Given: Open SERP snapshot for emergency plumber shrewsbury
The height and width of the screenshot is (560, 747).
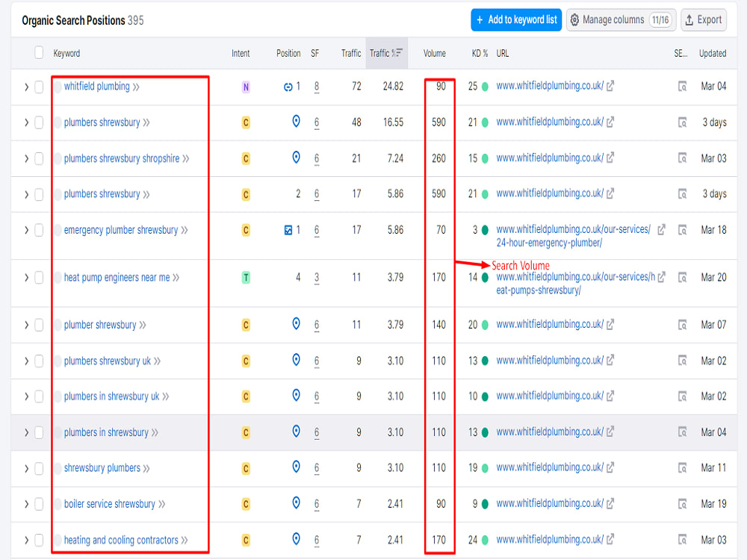Looking at the screenshot, I should point(682,230).
